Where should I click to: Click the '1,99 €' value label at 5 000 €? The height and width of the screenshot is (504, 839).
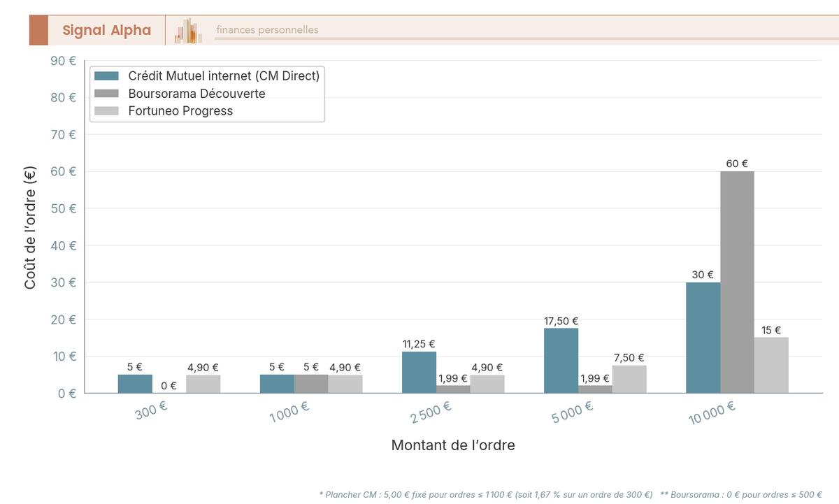[x=594, y=378]
